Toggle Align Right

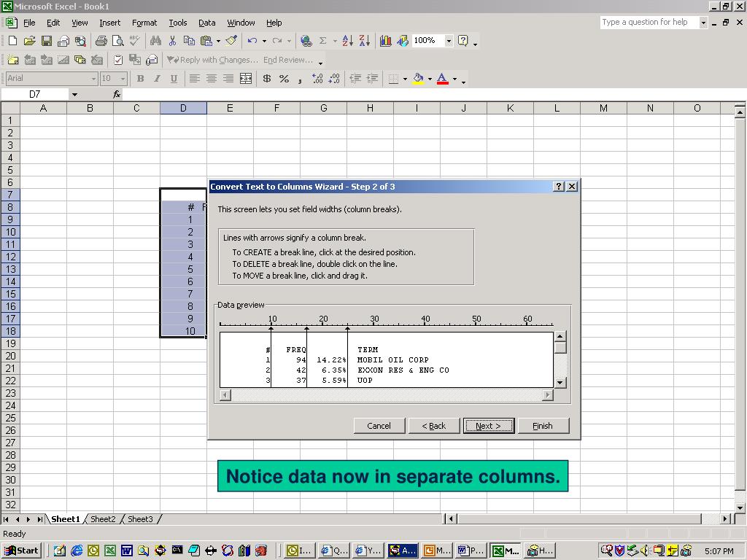228,79
